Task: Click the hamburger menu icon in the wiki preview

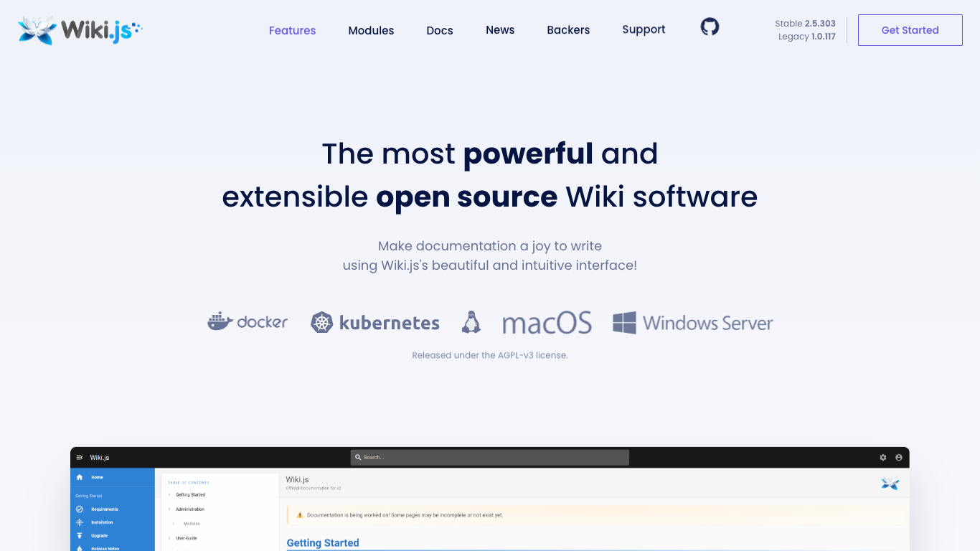Action: (x=80, y=457)
